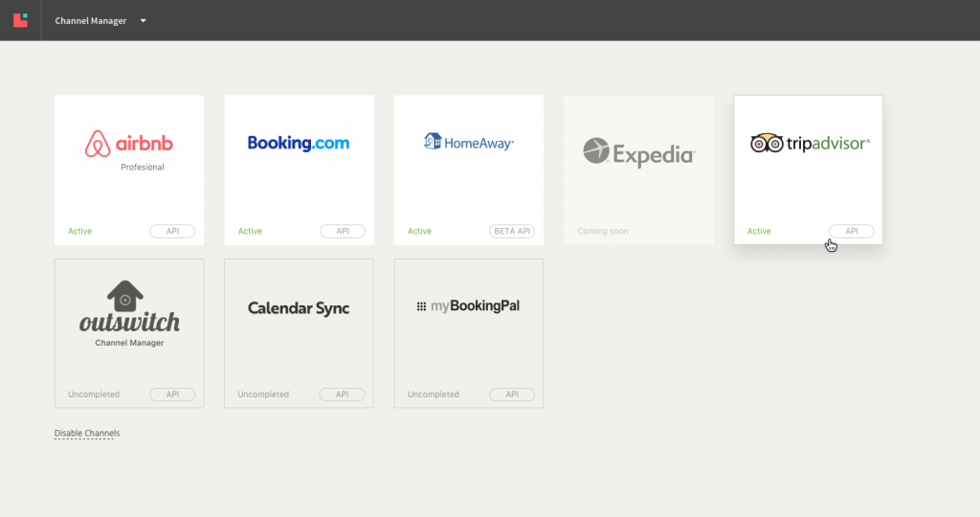Select the Channel Manager menu title
The width and height of the screenshot is (980, 517).
[91, 21]
